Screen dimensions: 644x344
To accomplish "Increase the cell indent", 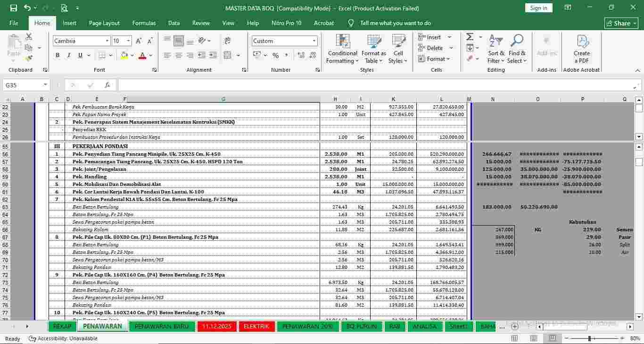I will (213, 55).
